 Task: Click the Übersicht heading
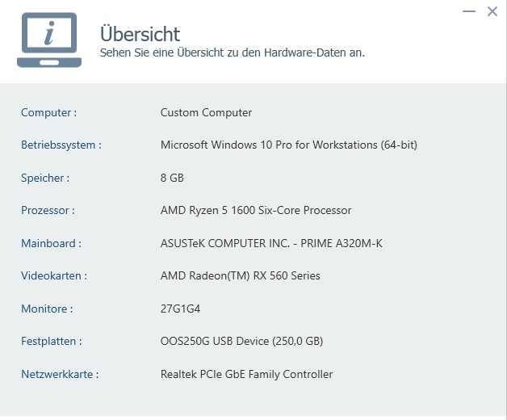point(140,34)
